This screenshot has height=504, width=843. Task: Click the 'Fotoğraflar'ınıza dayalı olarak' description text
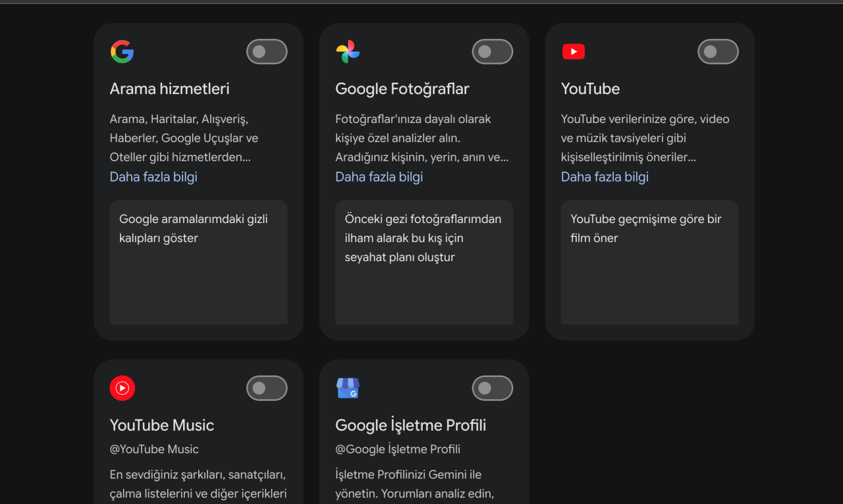pos(422,138)
